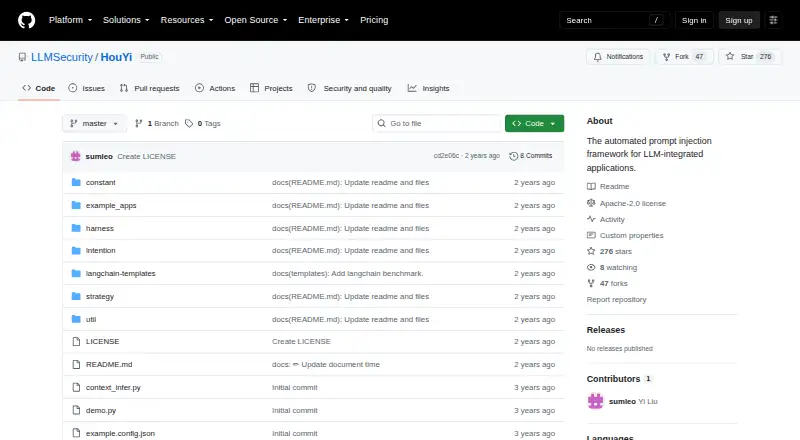
Task: Go to the GitHub home logo
Action: (27, 20)
